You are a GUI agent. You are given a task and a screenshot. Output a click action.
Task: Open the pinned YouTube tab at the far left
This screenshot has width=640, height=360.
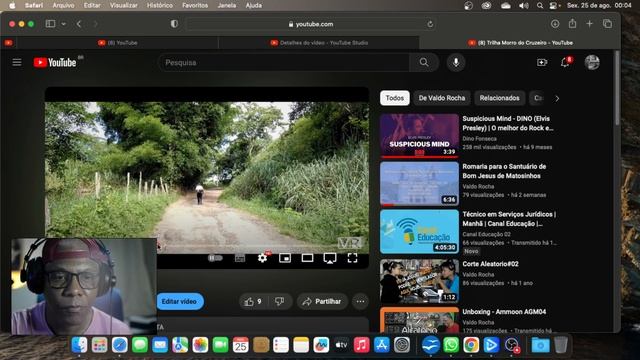click(x=9, y=42)
